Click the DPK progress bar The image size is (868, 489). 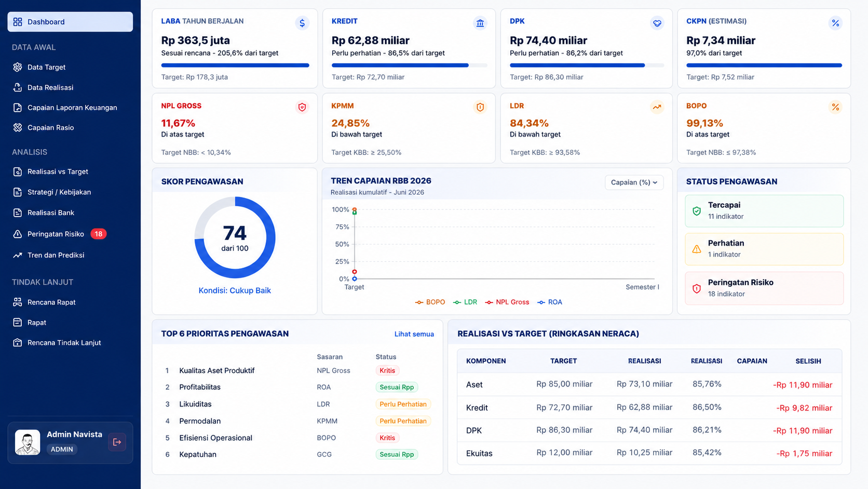(587, 65)
